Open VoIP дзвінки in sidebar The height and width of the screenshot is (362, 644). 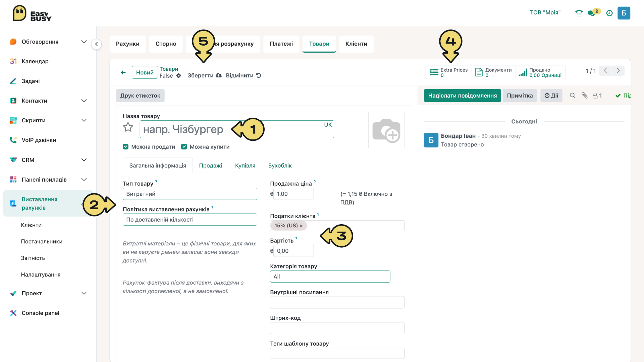pyautogui.click(x=39, y=140)
